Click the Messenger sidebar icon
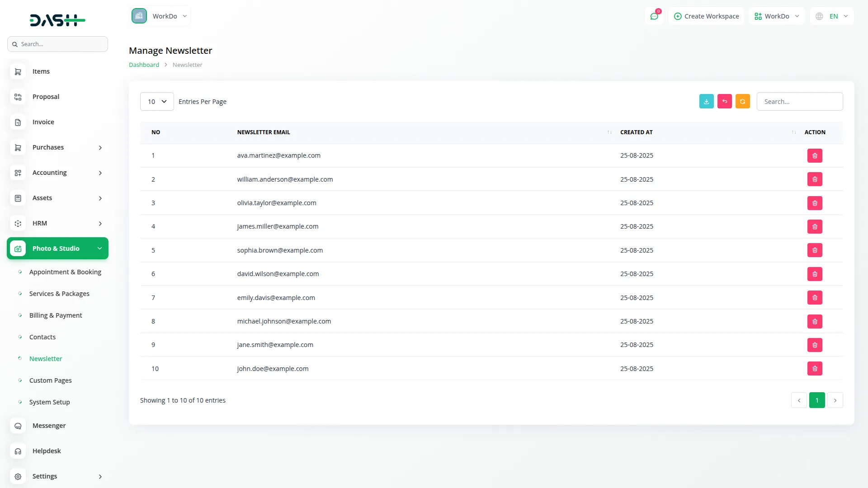Image resolution: width=868 pixels, height=488 pixels. (x=18, y=426)
